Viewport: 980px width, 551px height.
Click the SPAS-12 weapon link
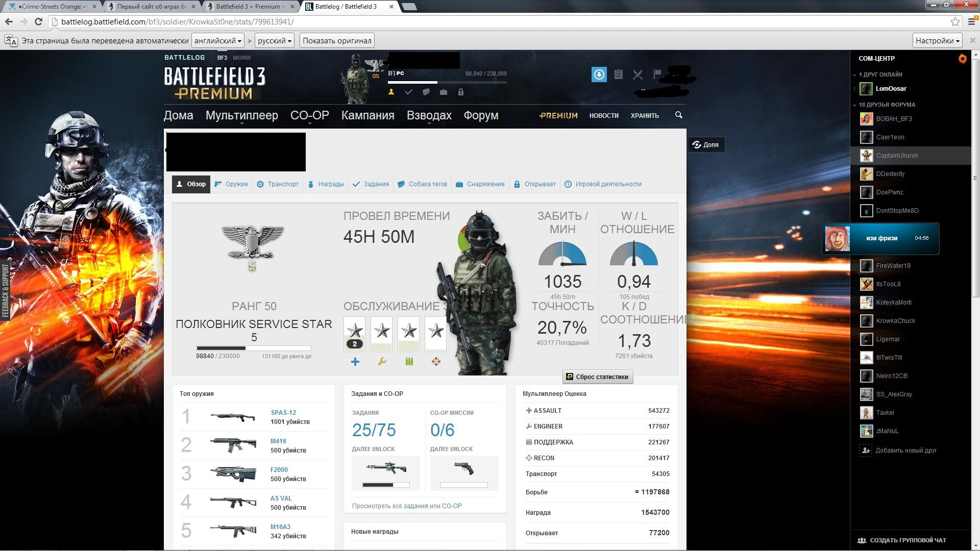(x=283, y=412)
